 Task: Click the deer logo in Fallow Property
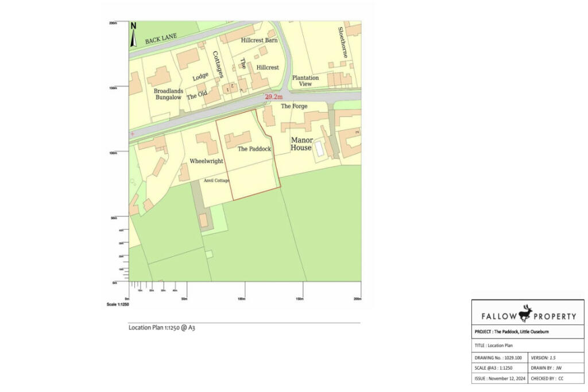526,315
